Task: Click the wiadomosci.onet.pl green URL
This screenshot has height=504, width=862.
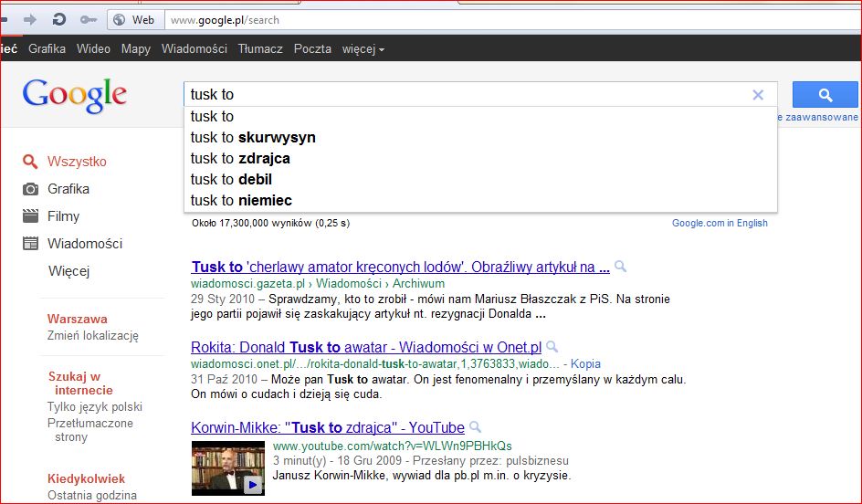Action: tap(375, 363)
